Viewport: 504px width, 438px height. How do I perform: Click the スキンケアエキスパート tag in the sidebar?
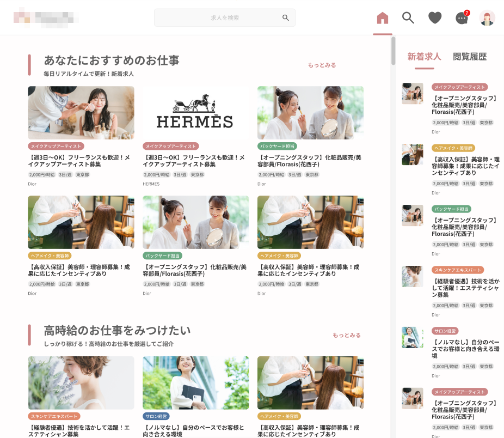[458, 270]
